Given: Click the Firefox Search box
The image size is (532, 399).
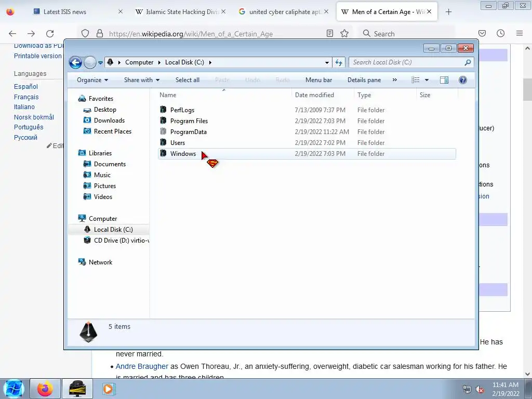Looking at the screenshot, I should pyautogui.click(x=406, y=34).
